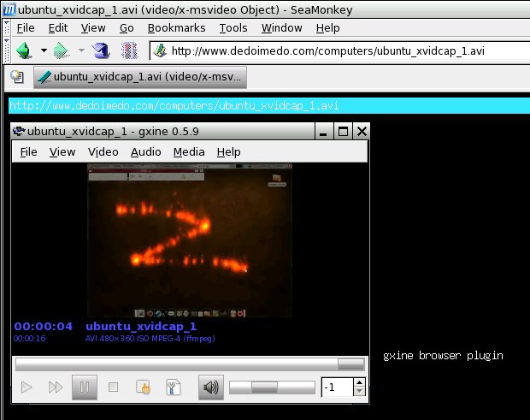Open the Bookmarks menu
The width and height of the screenshot is (530, 420).
pyautogui.click(x=176, y=27)
